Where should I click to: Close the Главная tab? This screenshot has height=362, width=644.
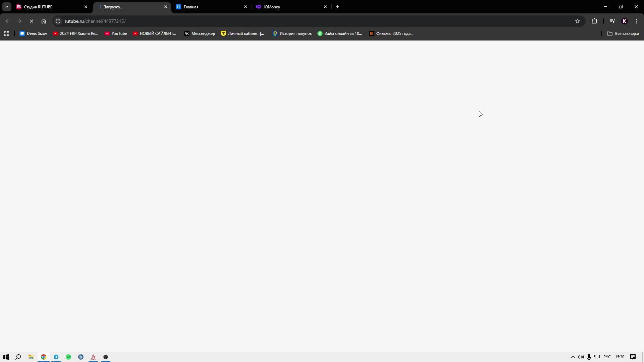click(x=245, y=7)
